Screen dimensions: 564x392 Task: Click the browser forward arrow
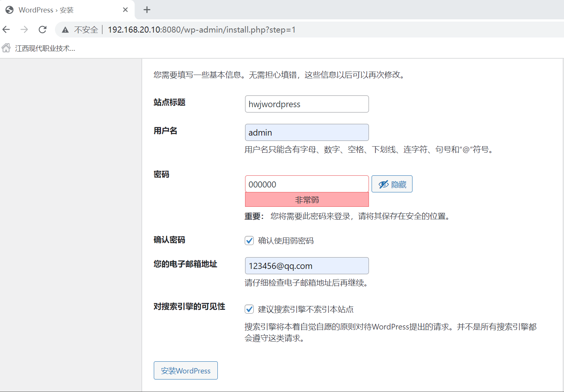[x=24, y=30]
